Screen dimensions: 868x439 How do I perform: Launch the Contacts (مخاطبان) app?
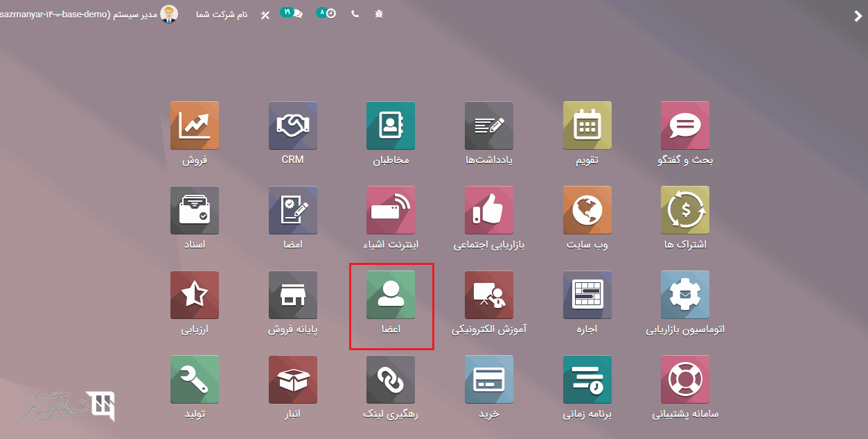click(x=391, y=126)
